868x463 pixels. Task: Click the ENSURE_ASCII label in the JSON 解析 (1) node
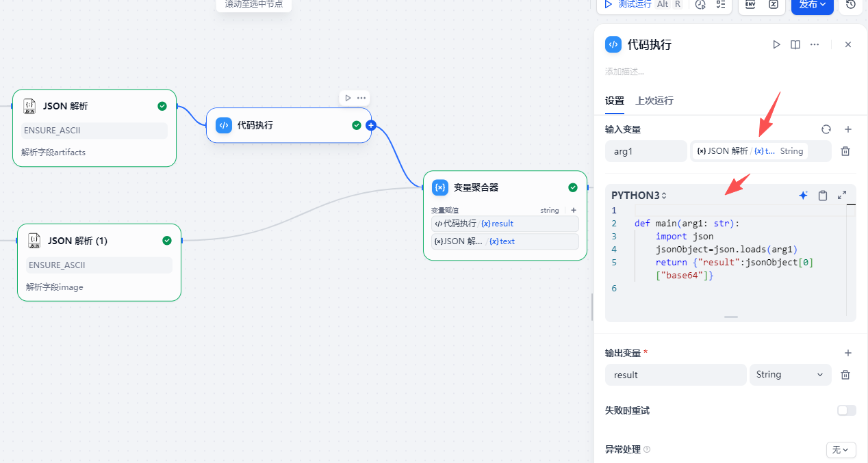(57, 265)
